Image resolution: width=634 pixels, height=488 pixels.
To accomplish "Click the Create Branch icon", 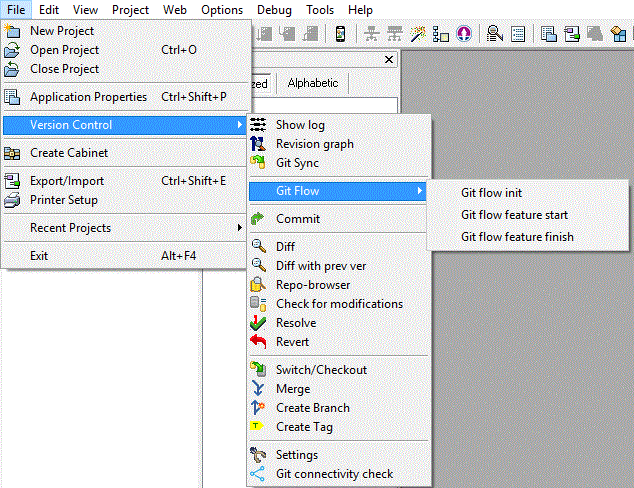I will [x=258, y=408].
